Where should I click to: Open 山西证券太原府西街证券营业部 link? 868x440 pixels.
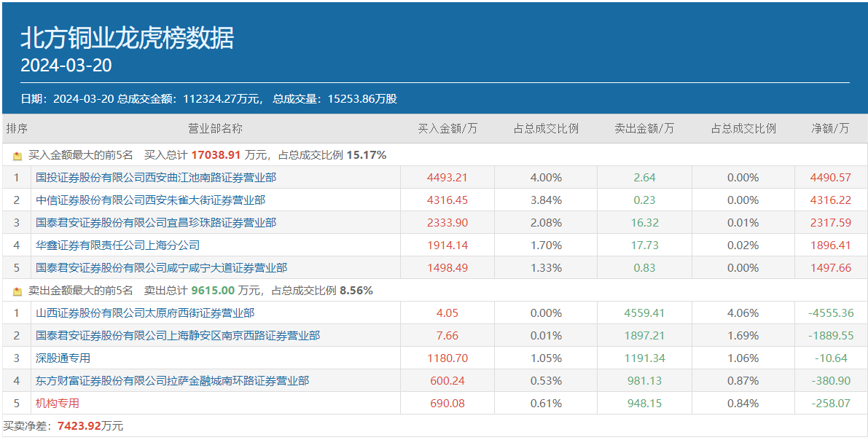(145, 313)
